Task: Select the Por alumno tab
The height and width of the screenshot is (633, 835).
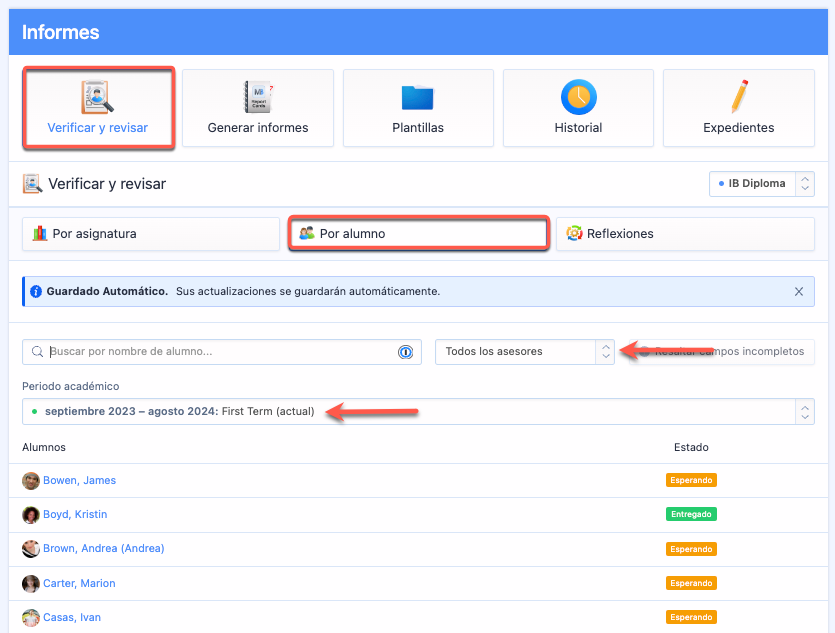Action: (x=418, y=234)
